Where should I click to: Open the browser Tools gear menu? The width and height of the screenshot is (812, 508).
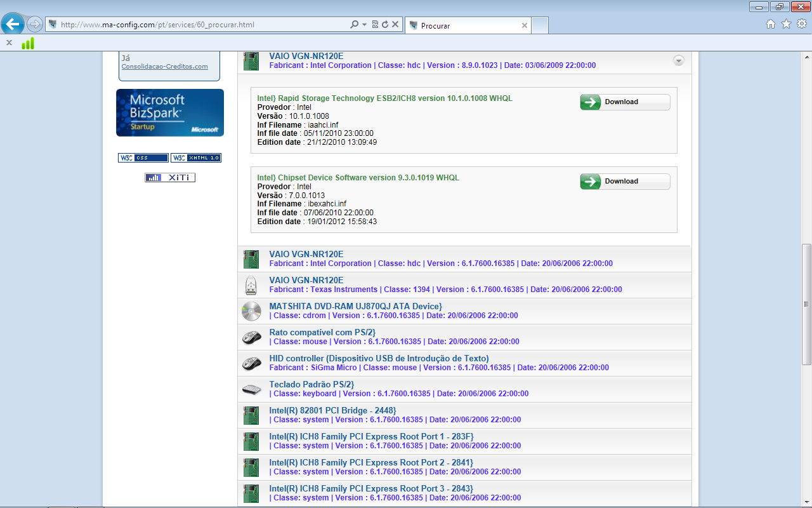pos(802,24)
